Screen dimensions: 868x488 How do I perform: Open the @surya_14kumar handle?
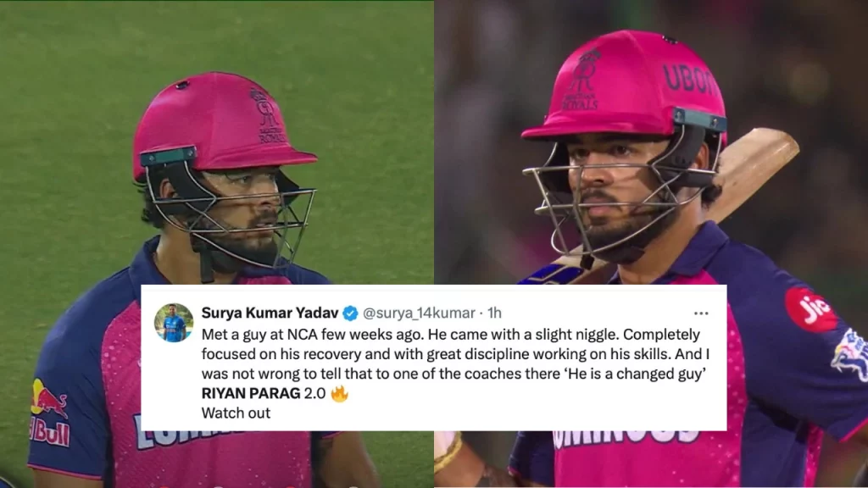click(x=419, y=313)
